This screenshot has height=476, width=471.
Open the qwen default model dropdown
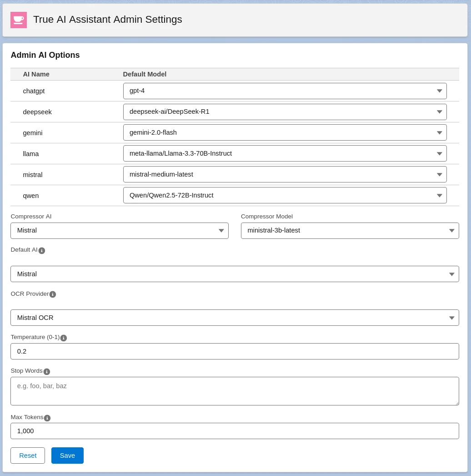tap(285, 196)
